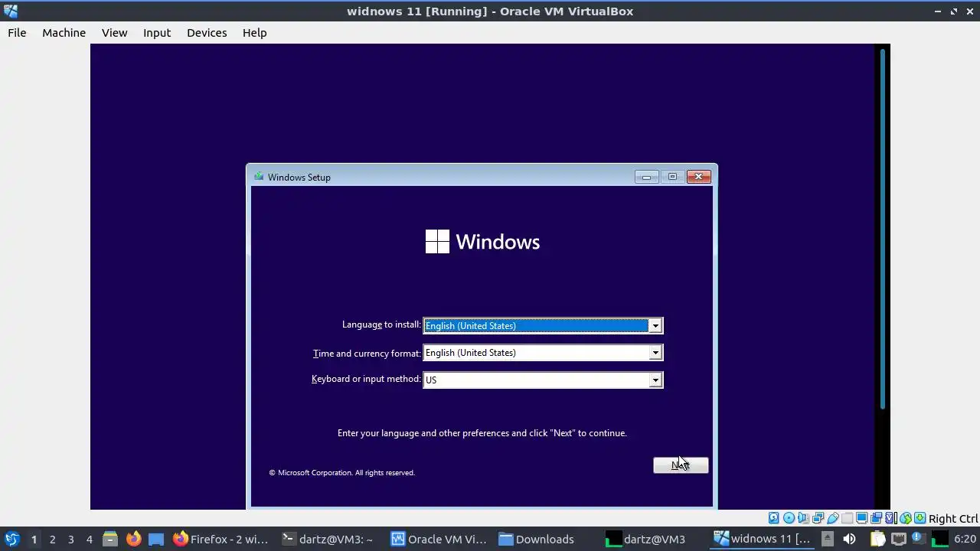The width and height of the screenshot is (980, 551).
Task: Switch to the Firefox - 2 windows task
Action: pyautogui.click(x=221, y=539)
